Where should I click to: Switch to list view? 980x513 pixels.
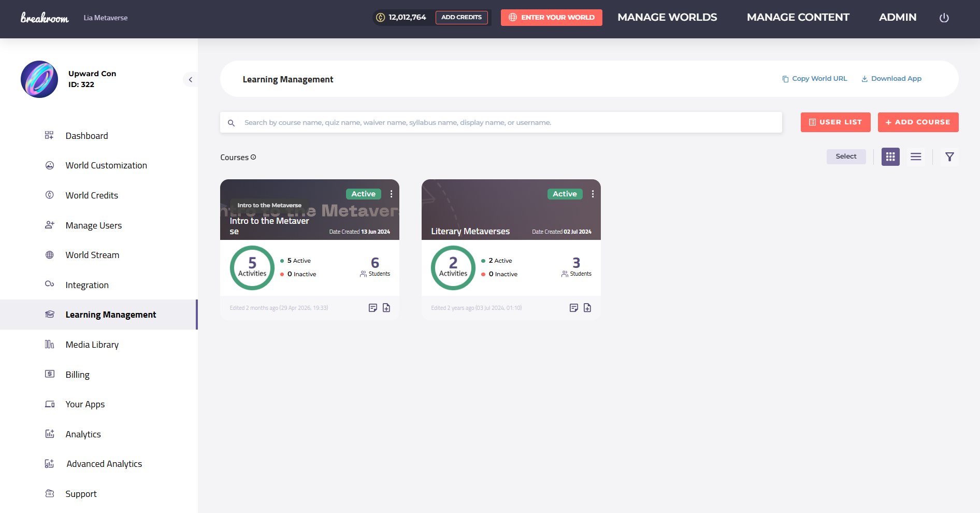pyautogui.click(x=916, y=156)
